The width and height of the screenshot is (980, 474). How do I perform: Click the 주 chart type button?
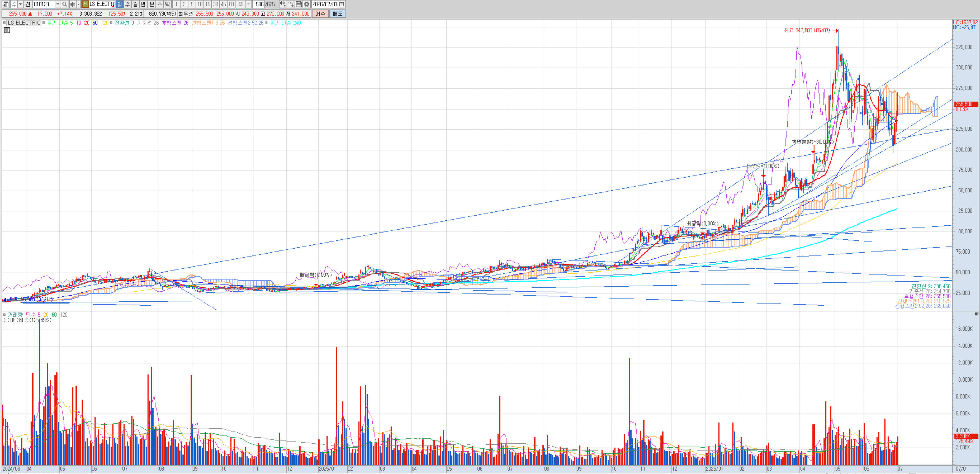click(14, 4)
